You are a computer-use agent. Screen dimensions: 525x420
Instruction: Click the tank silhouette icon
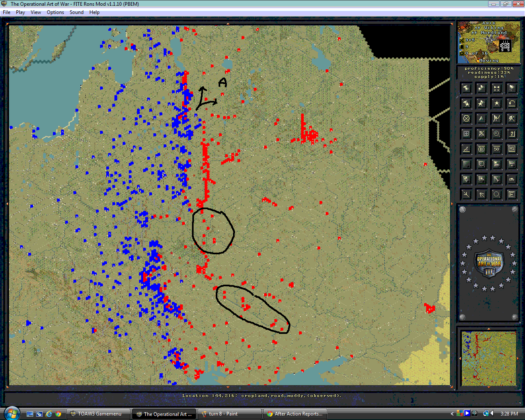click(x=512, y=179)
